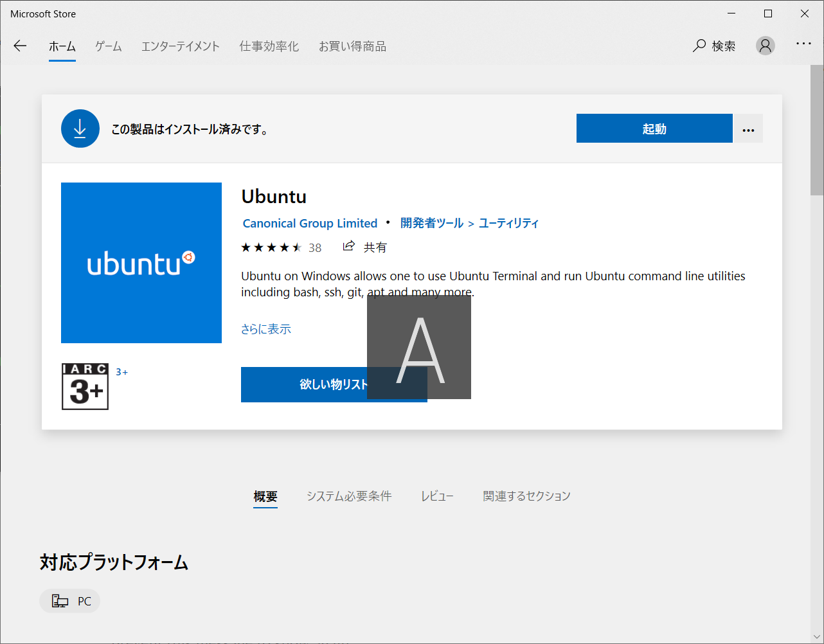
Task: Share the app via the share icon
Action: click(349, 246)
